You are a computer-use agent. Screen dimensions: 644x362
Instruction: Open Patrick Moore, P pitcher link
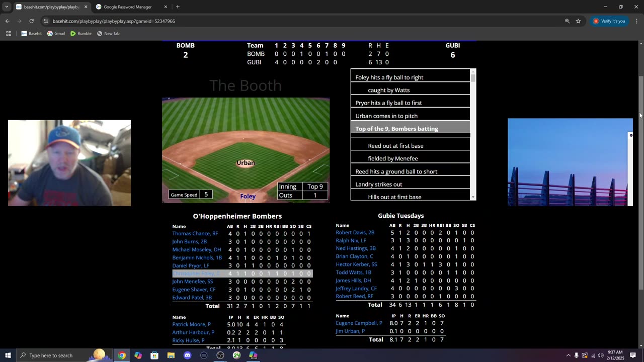coord(192,324)
